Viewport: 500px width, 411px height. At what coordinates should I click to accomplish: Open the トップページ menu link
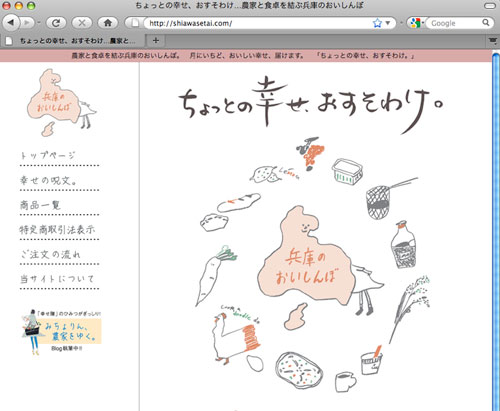pyautogui.click(x=48, y=156)
